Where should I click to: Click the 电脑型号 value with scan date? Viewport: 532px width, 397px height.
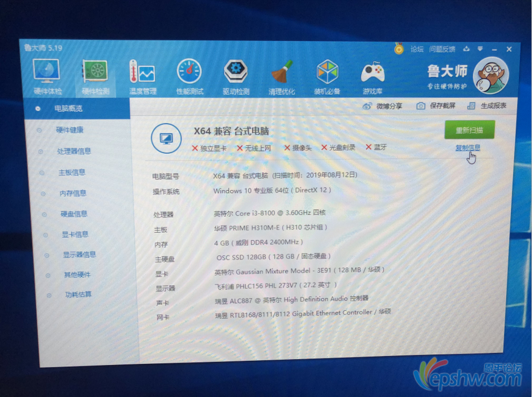pos(285,176)
